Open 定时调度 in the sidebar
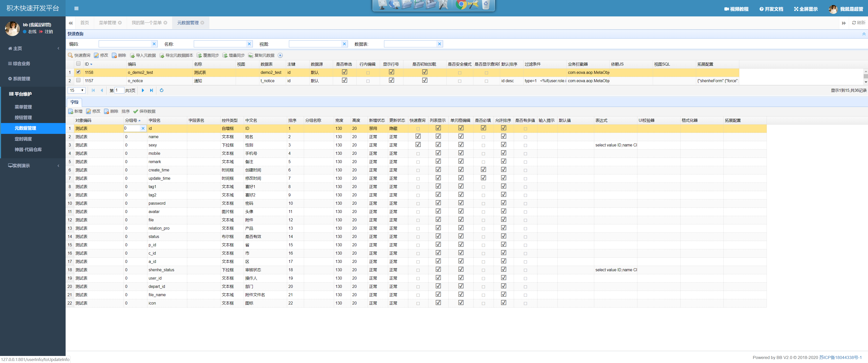 tap(23, 139)
